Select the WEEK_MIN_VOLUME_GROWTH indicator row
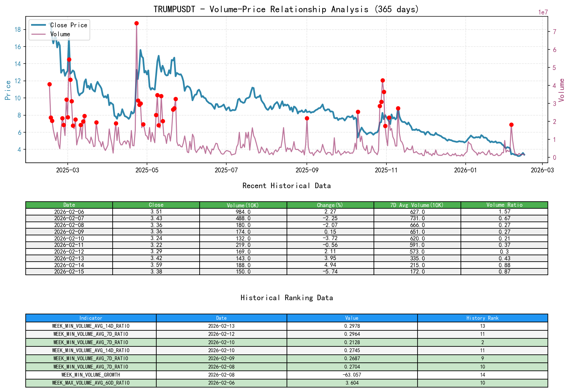 pyautogui.click(x=91, y=375)
